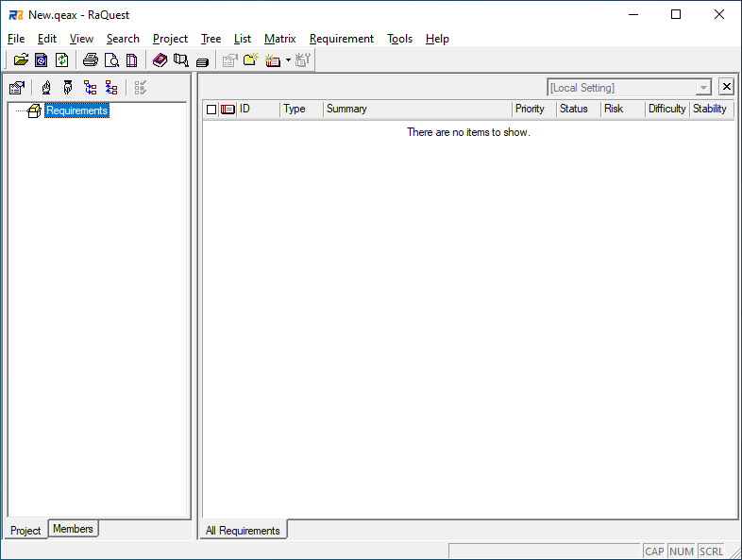The height and width of the screenshot is (560, 742).
Task: Select the Requirements package icon in tree
Action: coord(34,110)
